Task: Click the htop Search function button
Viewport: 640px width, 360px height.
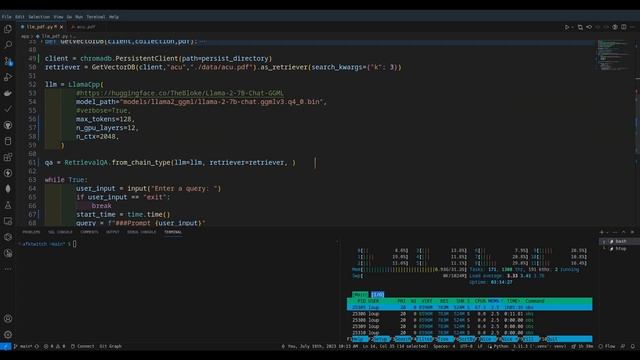Action: tap(403, 339)
